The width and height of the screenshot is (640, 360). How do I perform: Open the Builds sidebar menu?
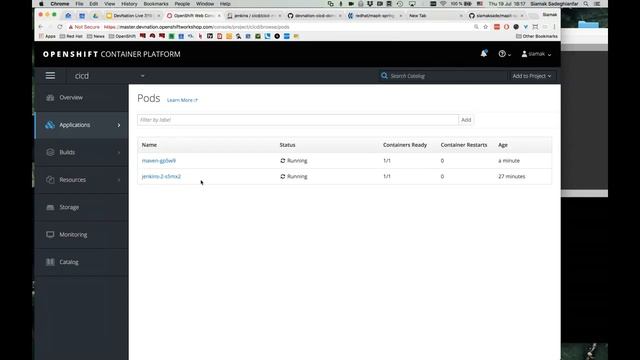click(82, 152)
